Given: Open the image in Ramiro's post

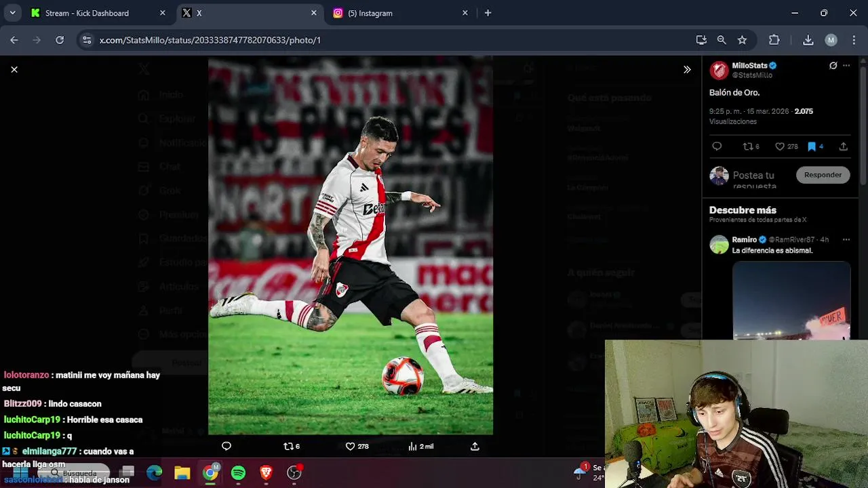Looking at the screenshot, I should point(791,300).
